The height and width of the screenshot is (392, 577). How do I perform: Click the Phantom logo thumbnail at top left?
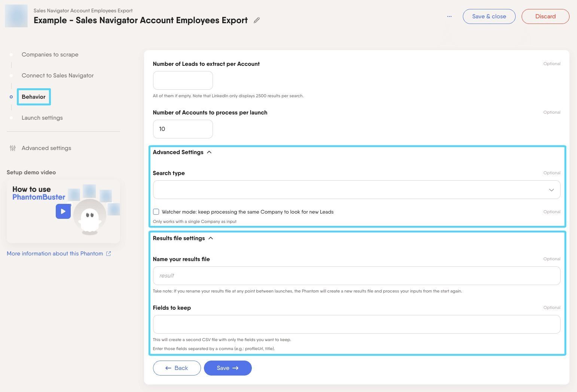(x=16, y=16)
